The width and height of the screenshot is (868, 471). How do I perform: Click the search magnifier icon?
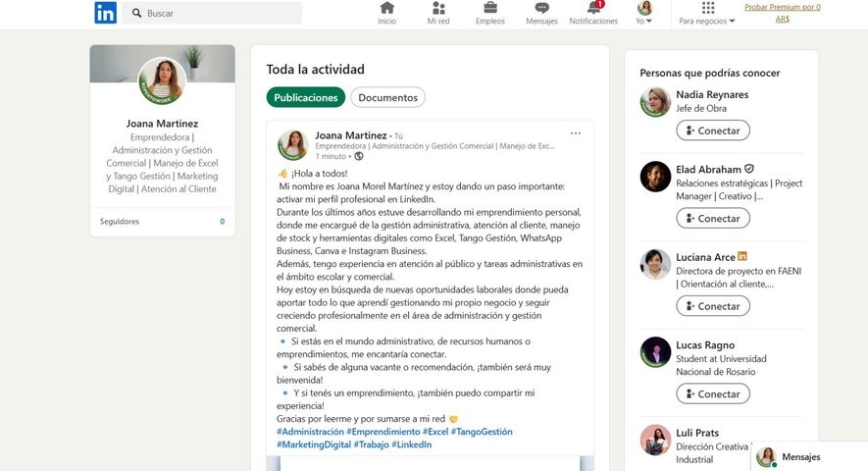(x=136, y=13)
